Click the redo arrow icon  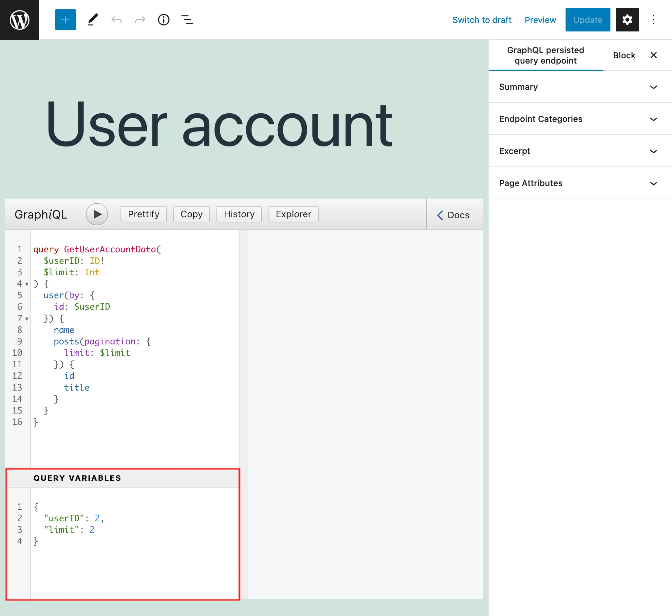click(140, 20)
